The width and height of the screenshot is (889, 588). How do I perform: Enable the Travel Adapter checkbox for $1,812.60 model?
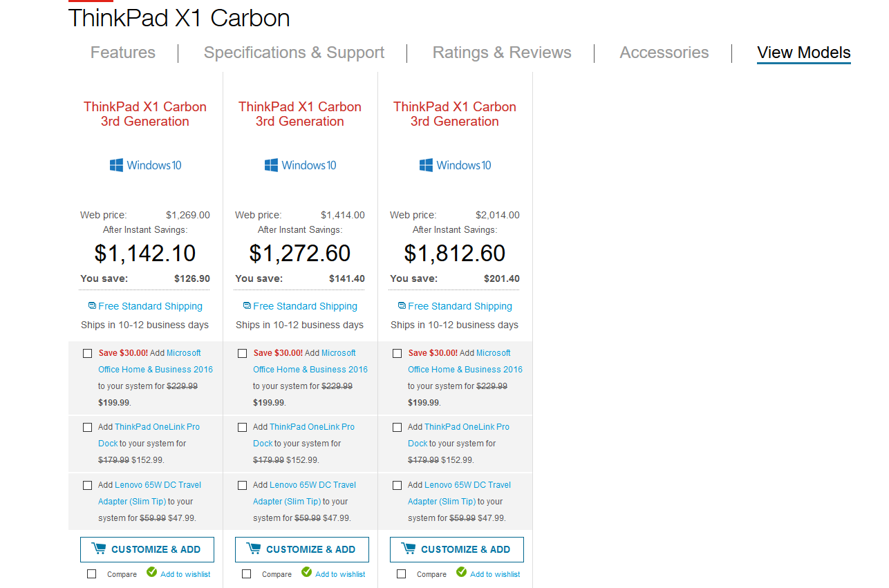coord(397,485)
